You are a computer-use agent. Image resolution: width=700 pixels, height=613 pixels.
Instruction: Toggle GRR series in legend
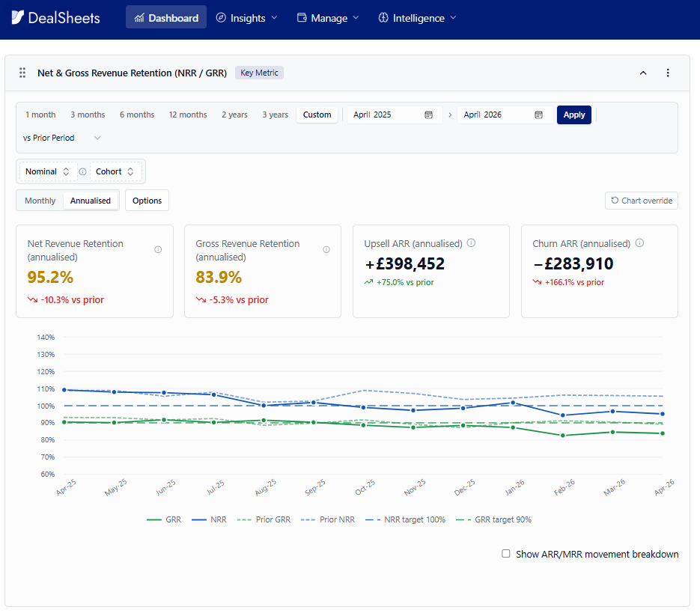tap(164, 519)
